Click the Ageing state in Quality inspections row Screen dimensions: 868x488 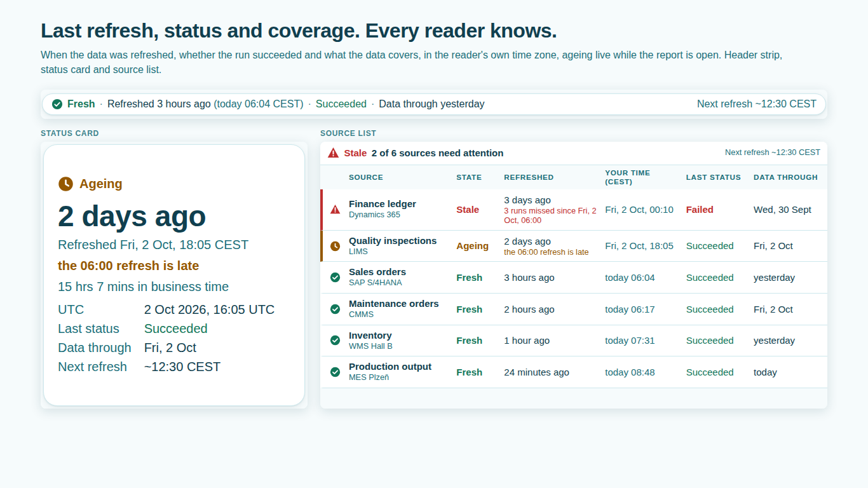[x=473, y=246]
